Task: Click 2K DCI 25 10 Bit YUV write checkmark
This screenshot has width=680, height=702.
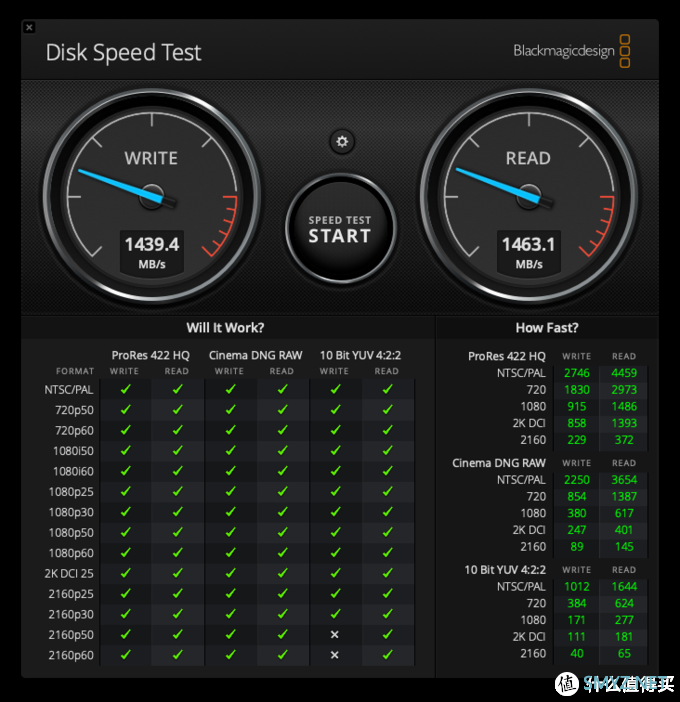Action: tap(335, 573)
